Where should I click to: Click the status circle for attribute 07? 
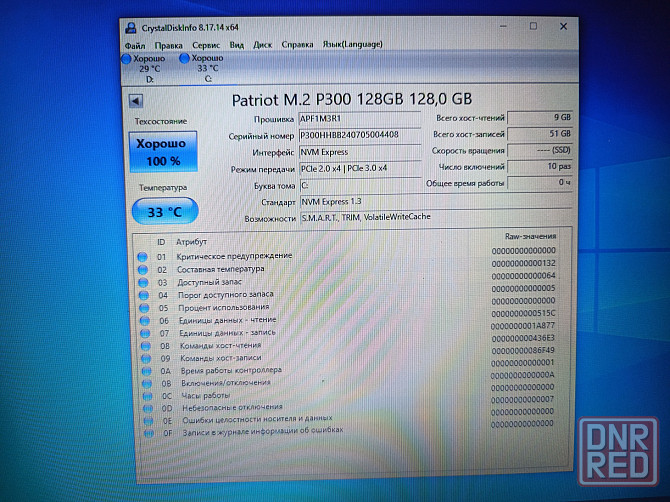145,333
